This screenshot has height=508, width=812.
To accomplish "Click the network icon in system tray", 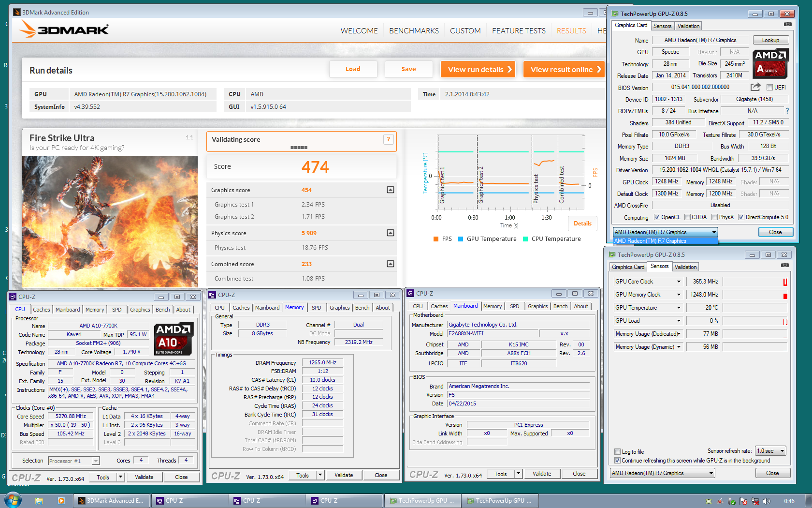I will (x=755, y=501).
